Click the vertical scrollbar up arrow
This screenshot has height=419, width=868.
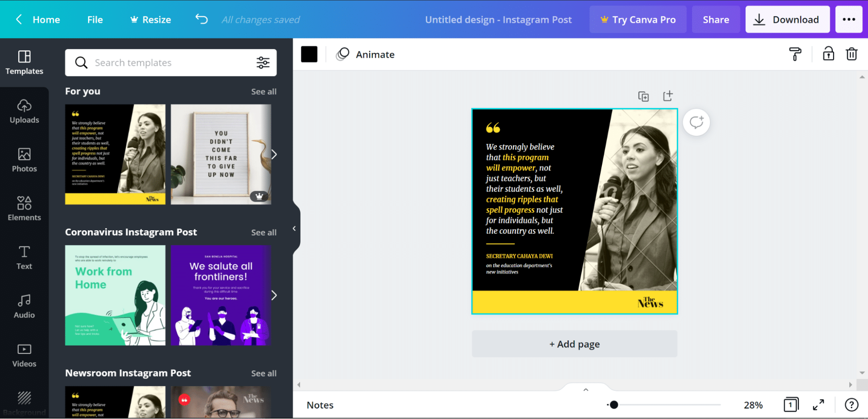[862, 77]
